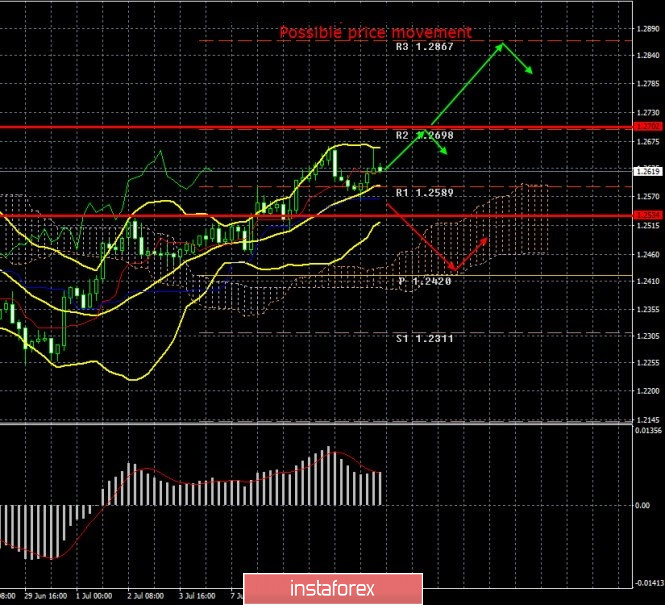Screen dimensions: 665x605
Task: Click 1.2675 on the price axis
Action: tap(648, 142)
